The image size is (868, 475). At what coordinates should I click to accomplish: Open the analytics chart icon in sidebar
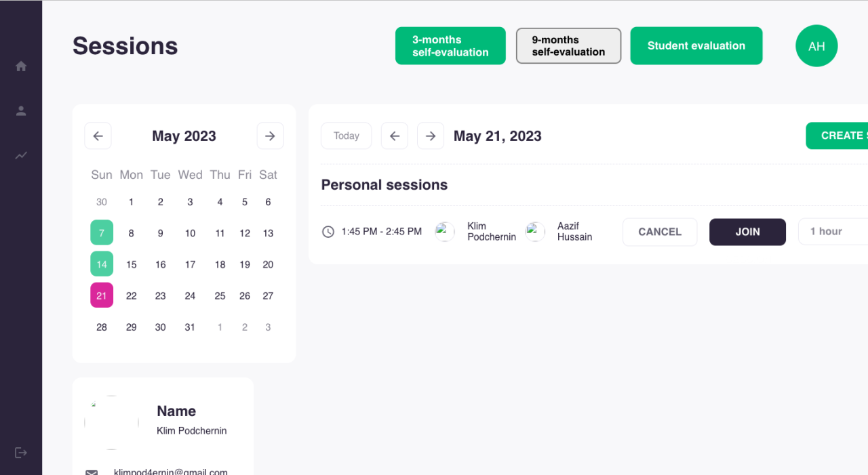pos(21,156)
